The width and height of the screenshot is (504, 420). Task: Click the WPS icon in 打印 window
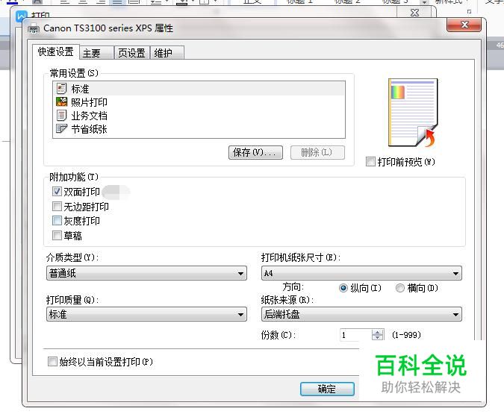tap(21, 16)
